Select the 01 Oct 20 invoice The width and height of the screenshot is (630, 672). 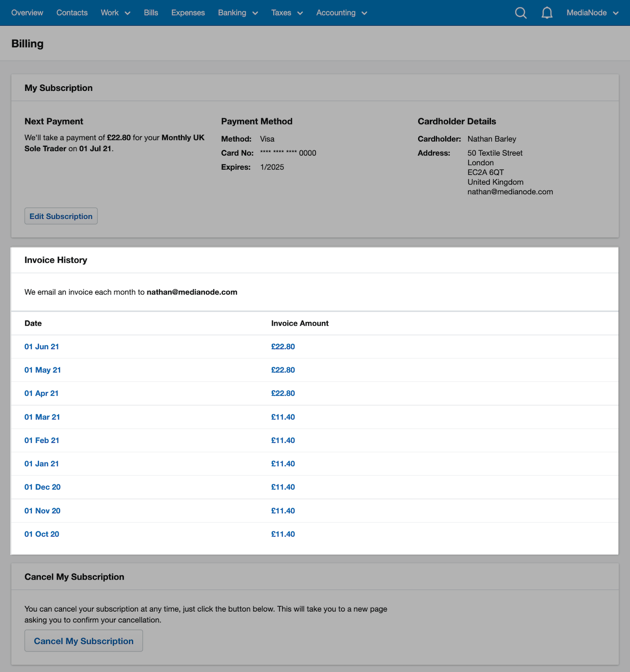pos(42,534)
